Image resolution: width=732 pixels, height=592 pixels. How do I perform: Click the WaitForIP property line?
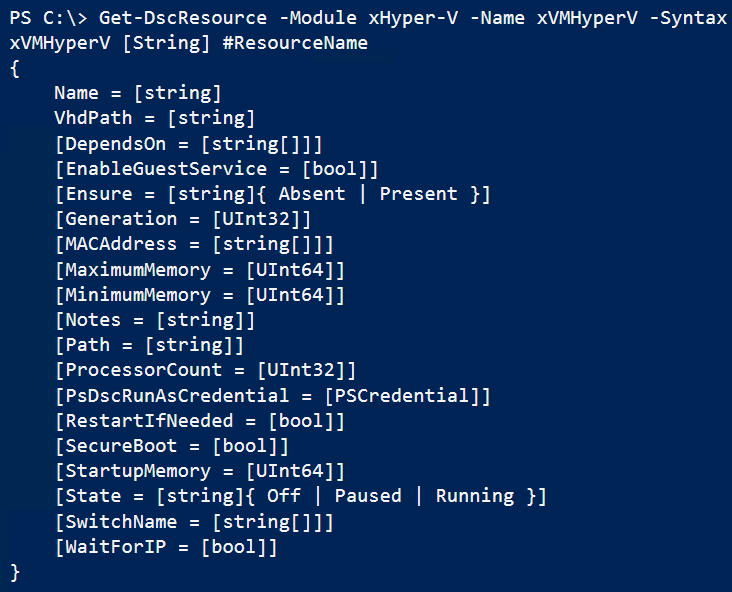click(x=166, y=547)
